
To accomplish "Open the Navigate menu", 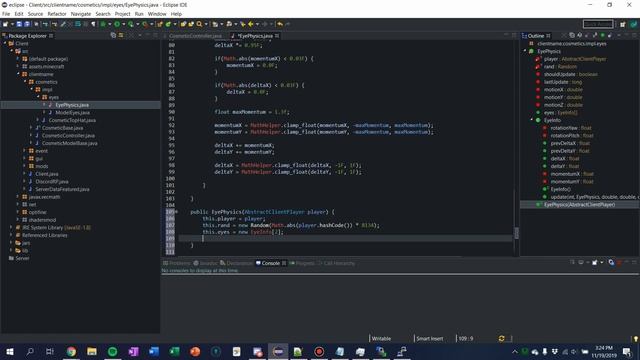I will [x=81, y=14].
